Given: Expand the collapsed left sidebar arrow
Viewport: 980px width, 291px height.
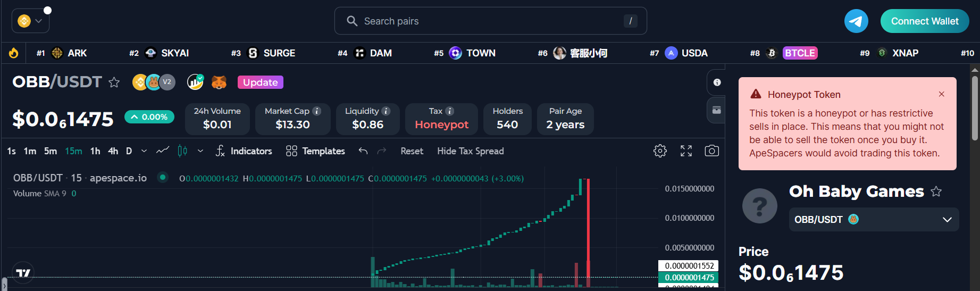Looking at the screenshot, I should point(4,285).
